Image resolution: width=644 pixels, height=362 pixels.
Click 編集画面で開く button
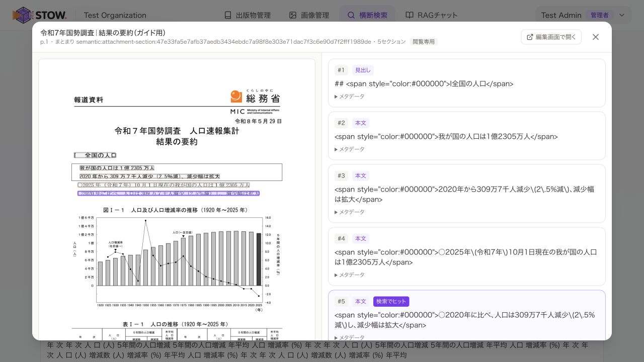pos(551,37)
